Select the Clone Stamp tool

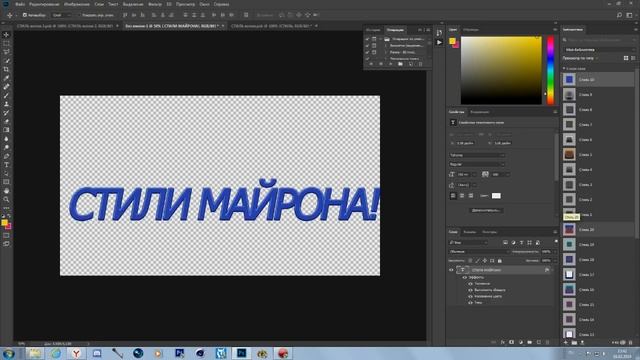6,104
